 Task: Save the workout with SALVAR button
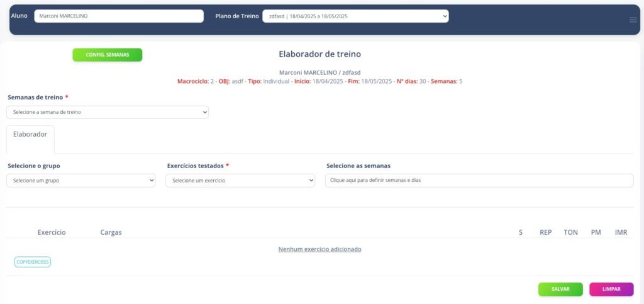pos(560,289)
